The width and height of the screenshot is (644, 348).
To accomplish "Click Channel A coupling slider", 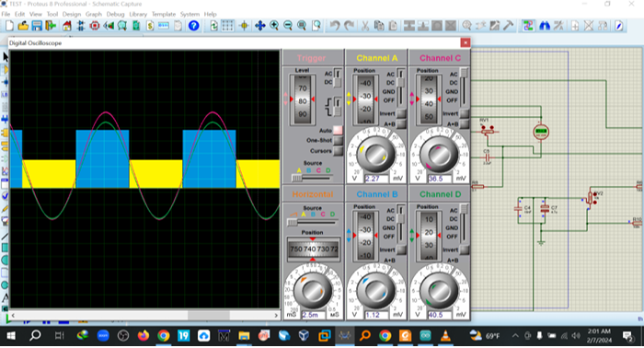I will pos(400,87).
